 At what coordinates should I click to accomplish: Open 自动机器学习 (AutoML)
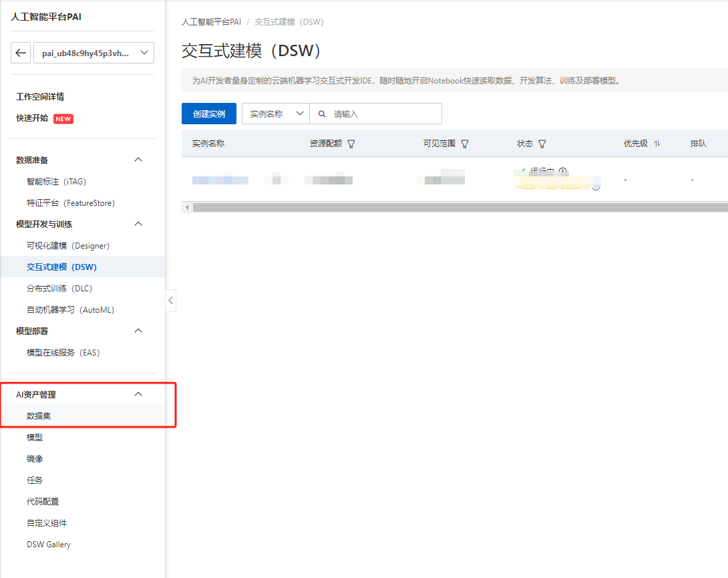pos(70,309)
